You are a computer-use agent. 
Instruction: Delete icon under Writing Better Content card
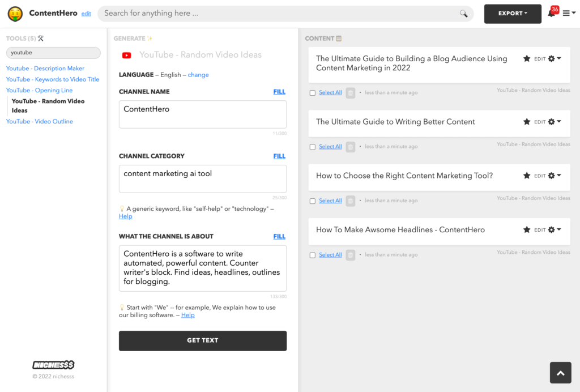[350, 147]
